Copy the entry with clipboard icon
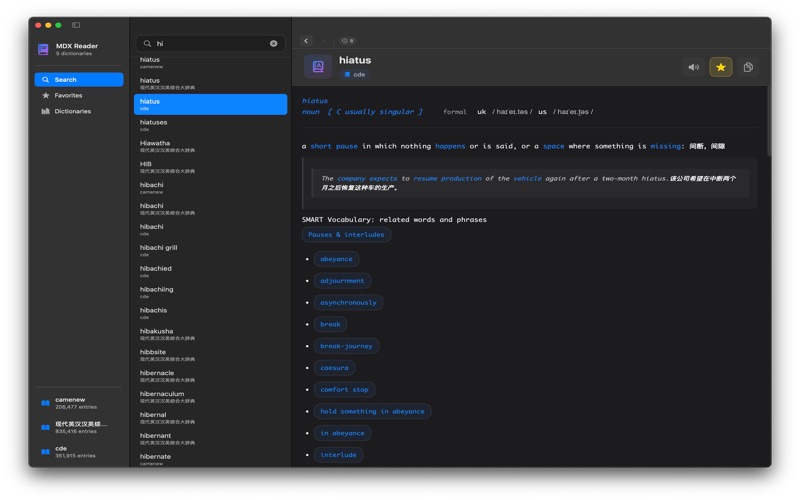 pos(748,67)
